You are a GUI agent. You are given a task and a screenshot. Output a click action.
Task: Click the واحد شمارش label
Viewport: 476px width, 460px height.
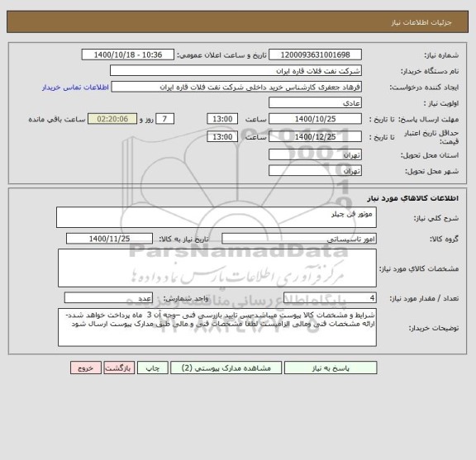coord(186,299)
